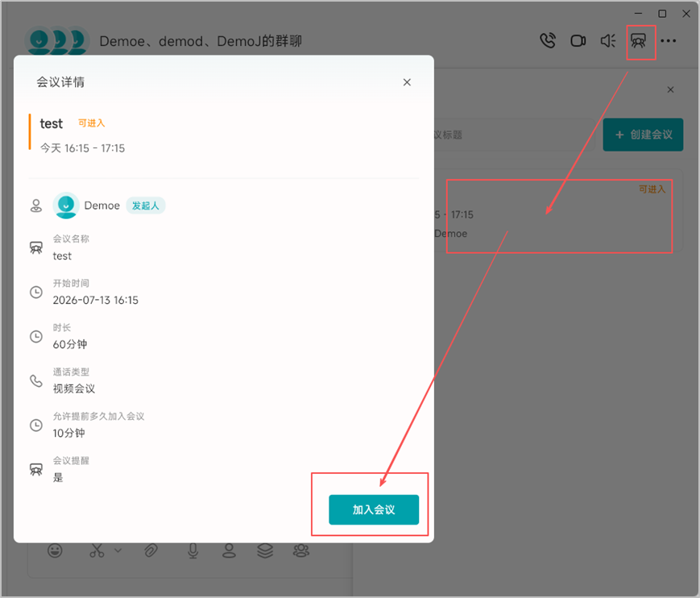Start a video call via the camera icon

point(578,40)
